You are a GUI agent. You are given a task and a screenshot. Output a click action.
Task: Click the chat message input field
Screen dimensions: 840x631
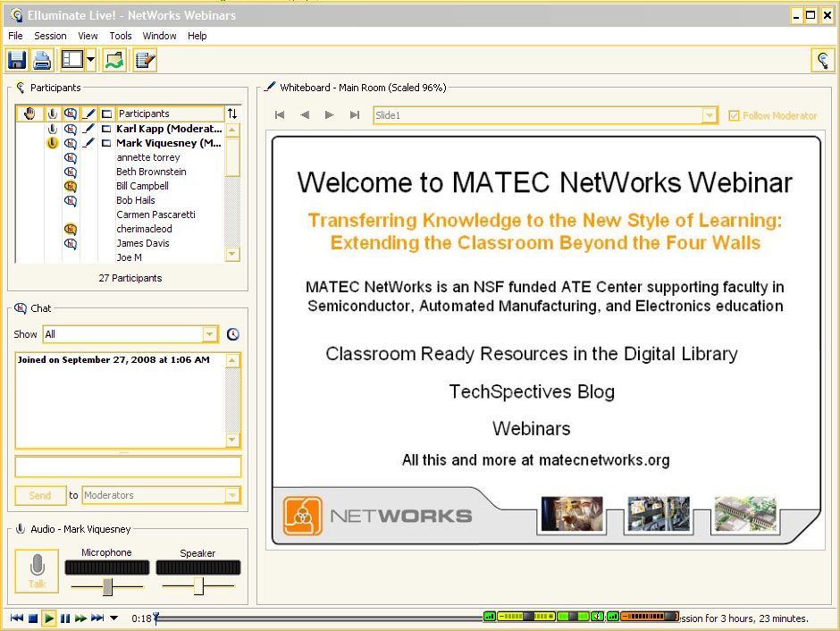click(x=128, y=467)
